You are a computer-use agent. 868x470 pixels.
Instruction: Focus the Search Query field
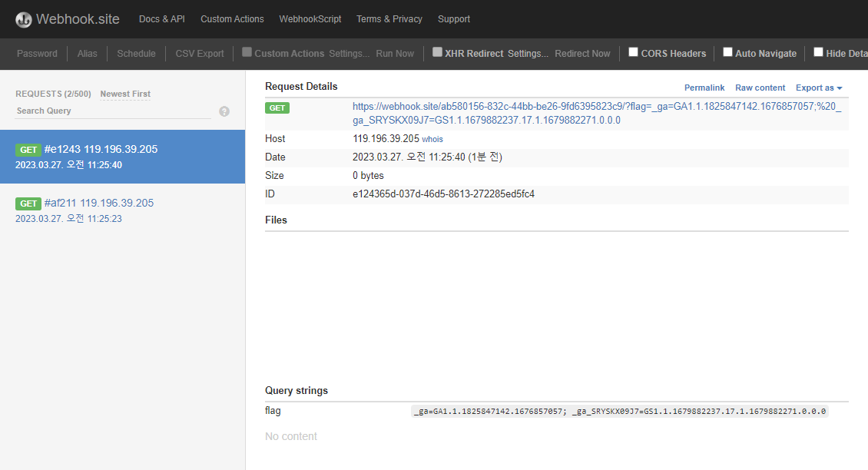[x=114, y=111]
